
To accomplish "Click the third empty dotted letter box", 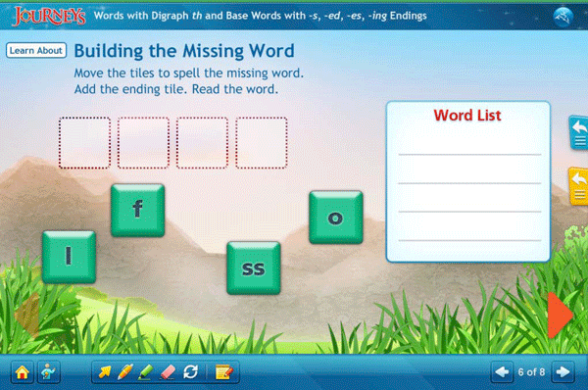I will pos(202,142).
